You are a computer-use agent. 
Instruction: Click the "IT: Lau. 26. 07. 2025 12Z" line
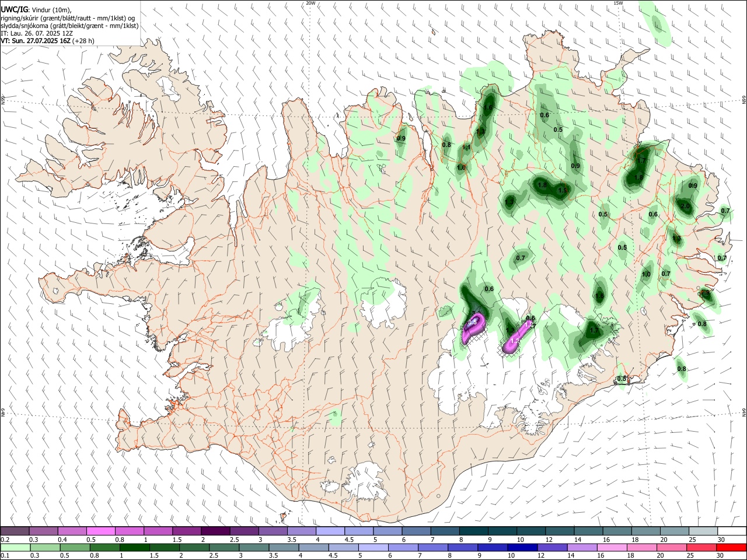point(37,33)
